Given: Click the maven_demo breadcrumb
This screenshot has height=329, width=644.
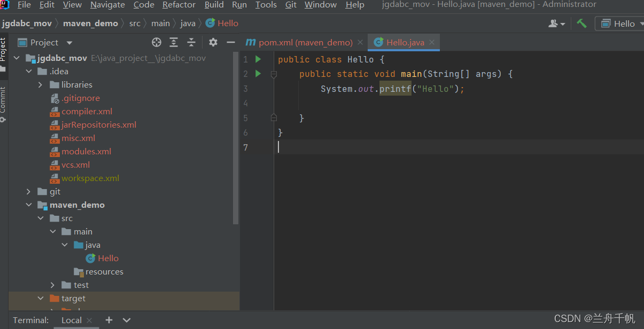Looking at the screenshot, I should pyautogui.click(x=90, y=23).
